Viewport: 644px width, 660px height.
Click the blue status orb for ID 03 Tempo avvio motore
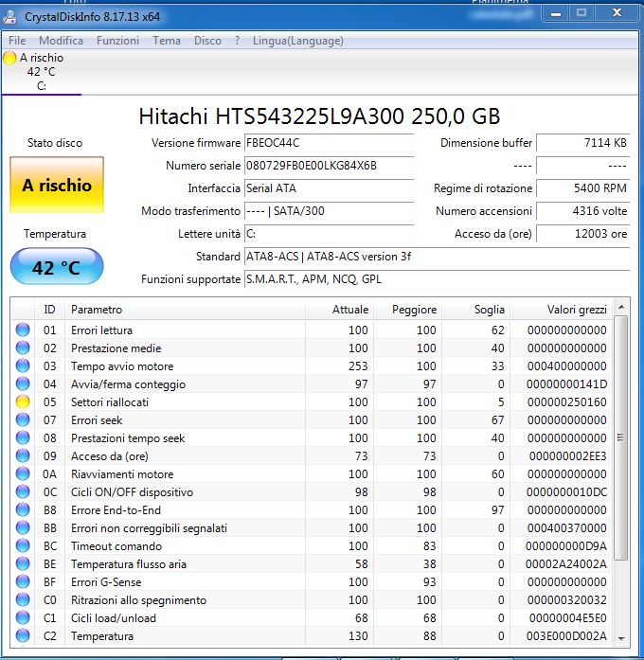23,366
